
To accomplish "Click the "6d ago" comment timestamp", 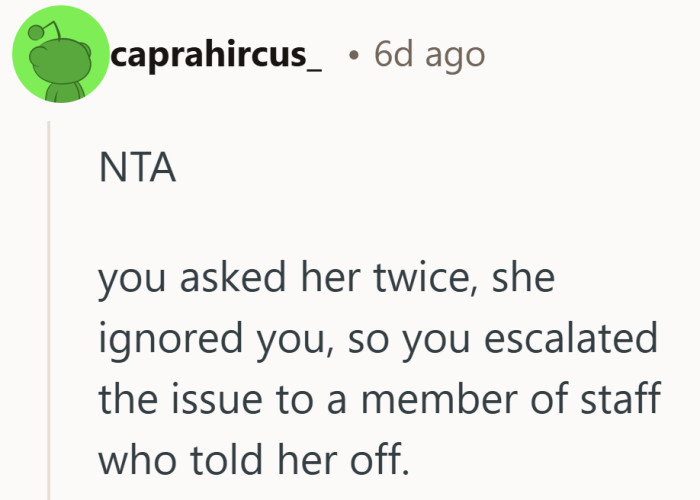I will (x=429, y=55).
